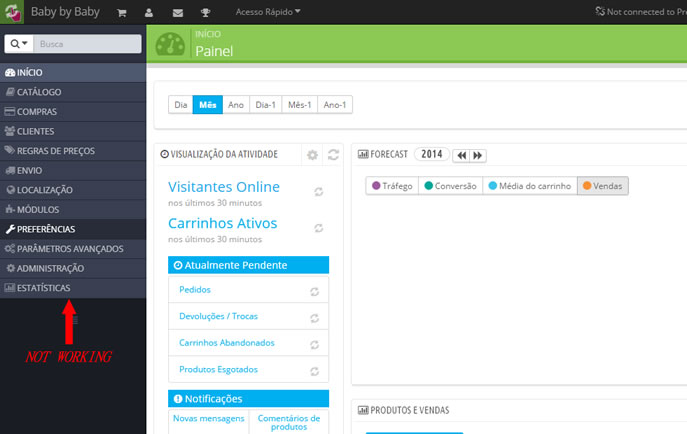Click the Baby by Baby shop logo
Viewport: 687px width, 434px height.
click(12, 12)
